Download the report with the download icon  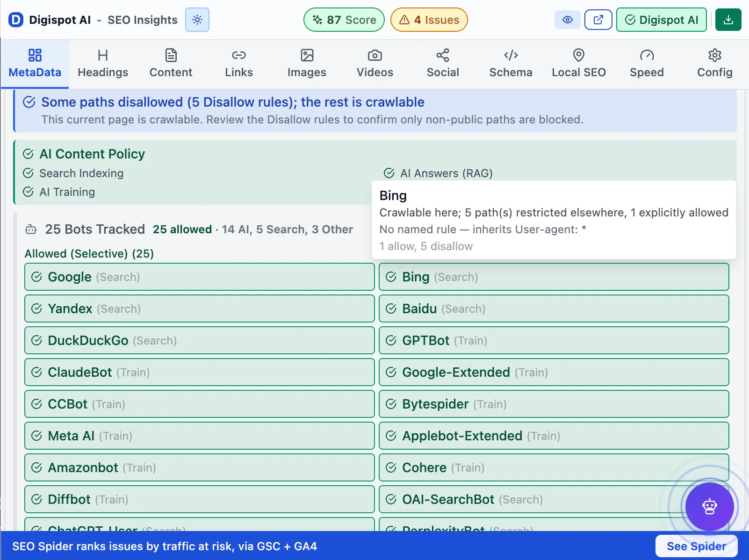(728, 20)
